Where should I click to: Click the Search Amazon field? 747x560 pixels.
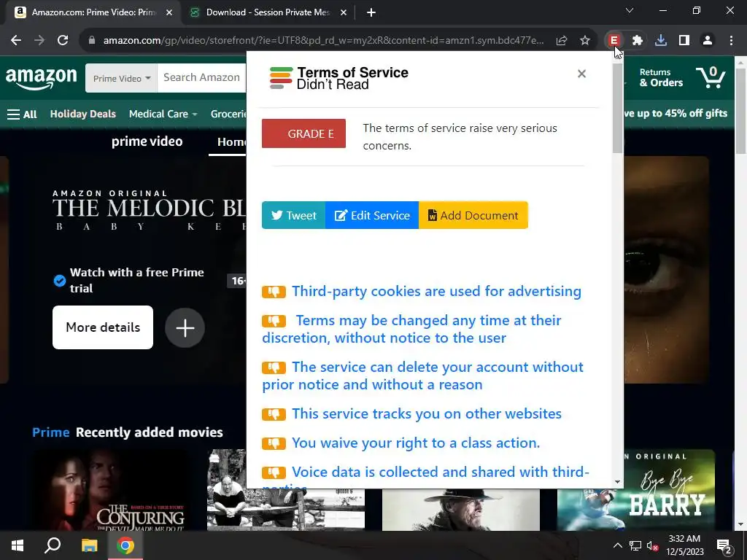203,77
